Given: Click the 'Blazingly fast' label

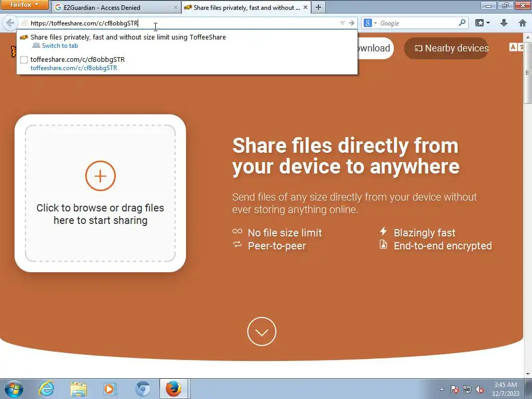Looking at the screenshot, I should pos(424,233).
